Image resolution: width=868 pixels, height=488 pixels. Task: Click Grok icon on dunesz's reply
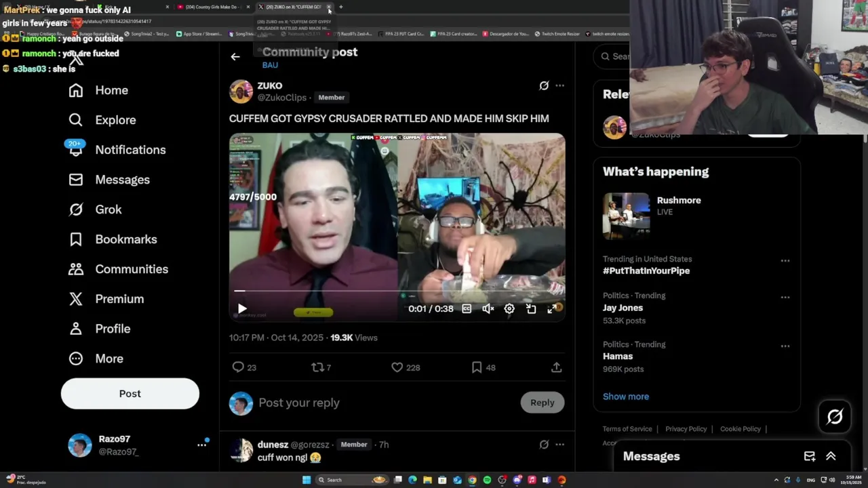(544, 445)
